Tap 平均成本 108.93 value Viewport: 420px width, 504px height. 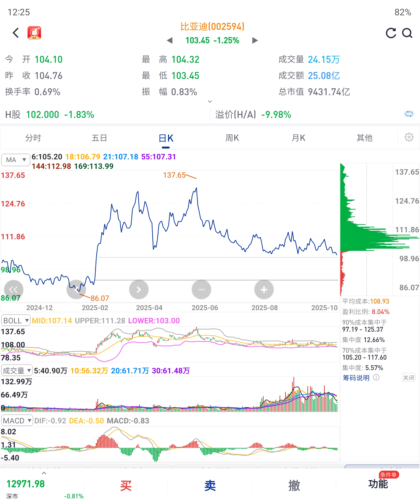pyautogui.click(x=366, y=301)
